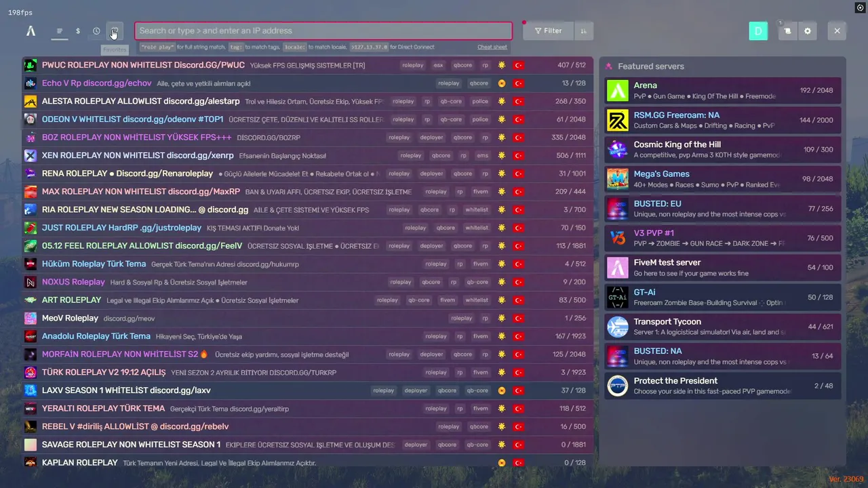Select the qb-core tag on NOXUS row
Screen dimensions: 868x488
477,282
